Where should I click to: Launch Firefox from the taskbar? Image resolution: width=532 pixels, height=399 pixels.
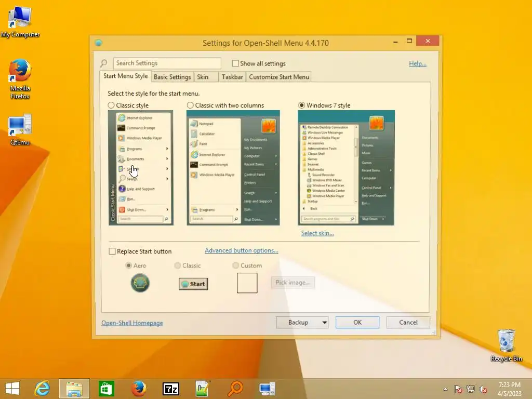click(x=138, y=389)
